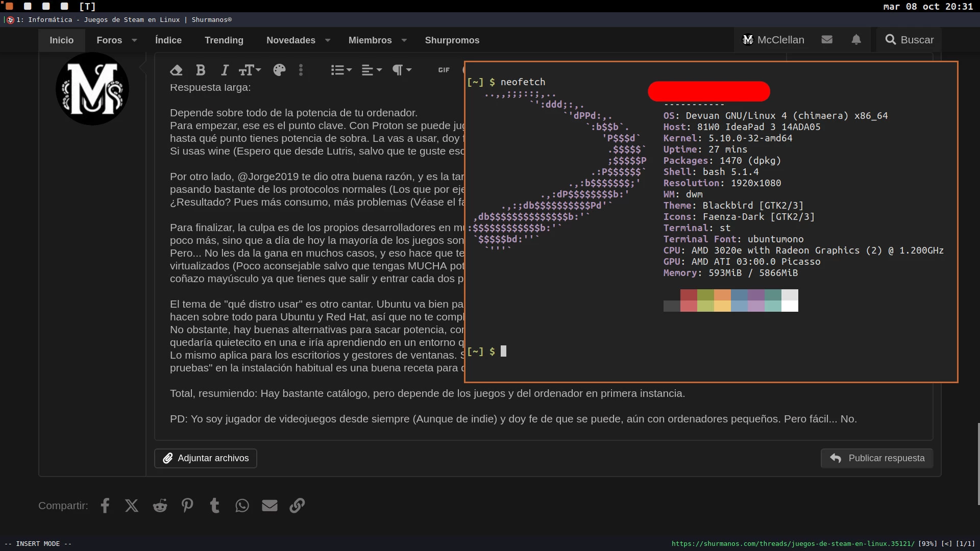
Task: Open the private messages envelope icon
Action: (827, 40)
